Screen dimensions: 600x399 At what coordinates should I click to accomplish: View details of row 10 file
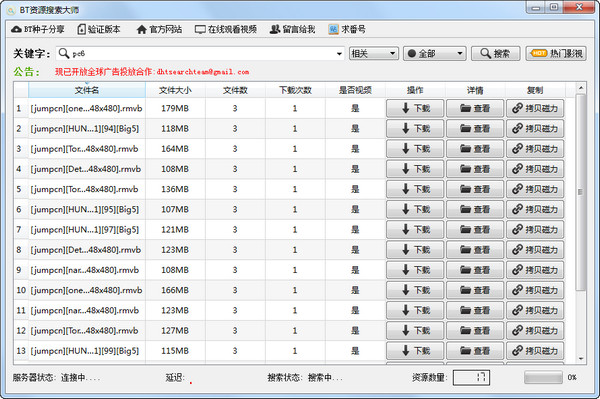475,290
